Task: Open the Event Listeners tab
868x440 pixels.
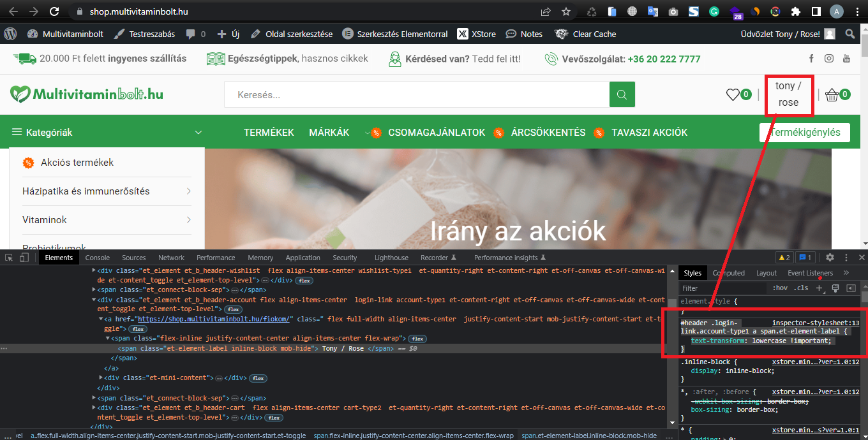Action: click(x=810, y=273)
